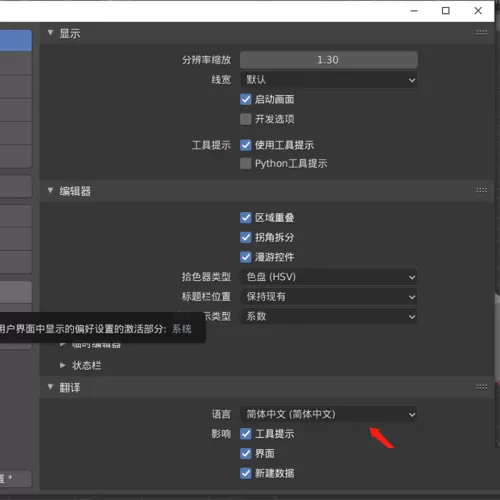Toggle the 使用工具提示 checkbox

point(246,145)
